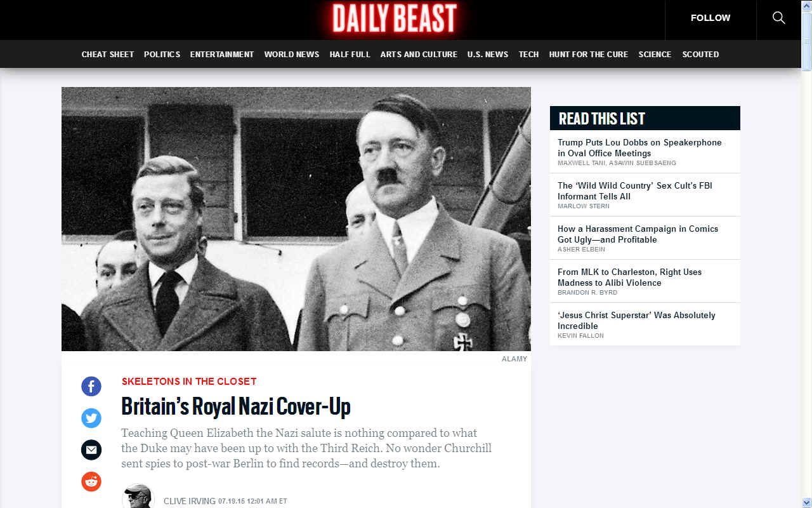Open the Tech section

point(528,55)
